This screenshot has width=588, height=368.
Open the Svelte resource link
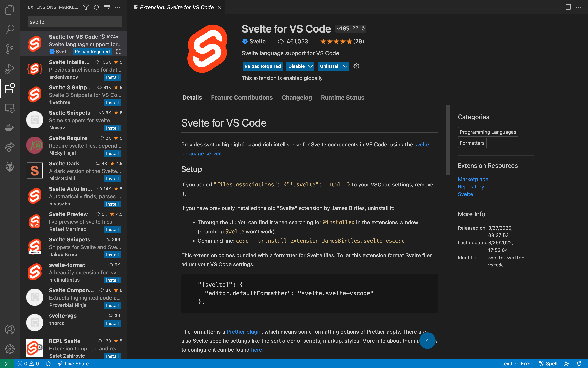[x=465, y=194]
